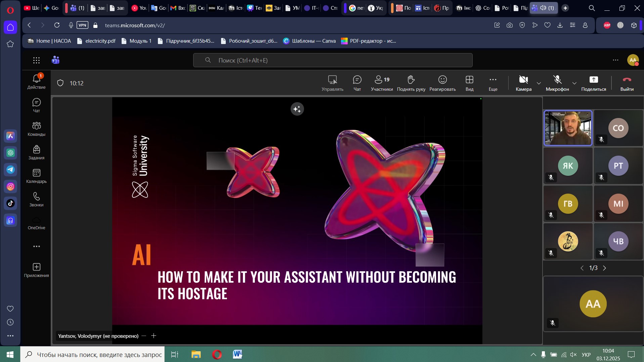
Task: Open the Chat icon in meeting toolbar
Action: [x=357, y=83]
